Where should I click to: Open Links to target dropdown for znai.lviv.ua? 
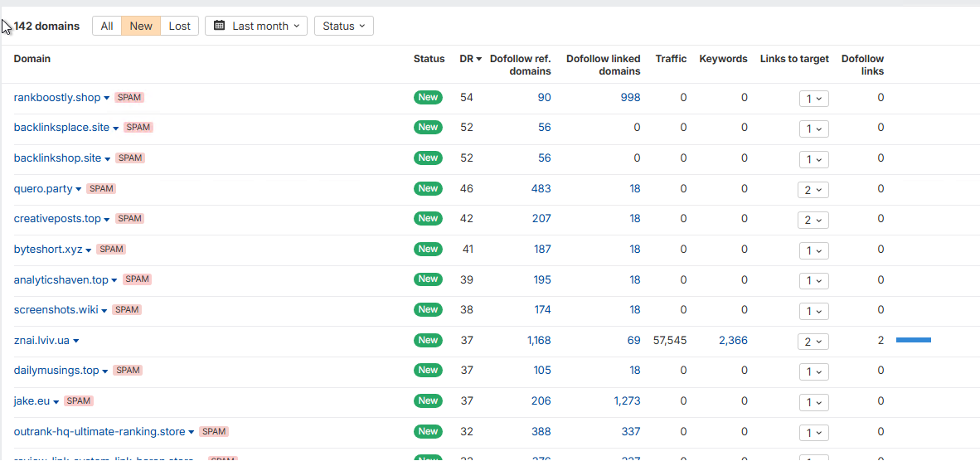pyautogui.click(x=813, y=341)
